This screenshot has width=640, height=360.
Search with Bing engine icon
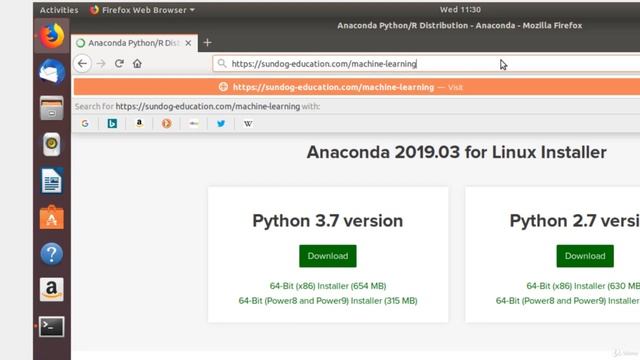coord(112,124)
